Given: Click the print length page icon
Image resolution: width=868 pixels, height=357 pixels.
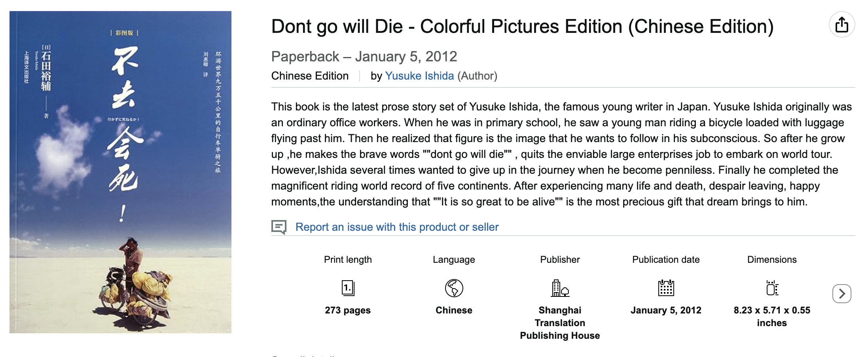Looking at the screenshot, I should [348, 288].
